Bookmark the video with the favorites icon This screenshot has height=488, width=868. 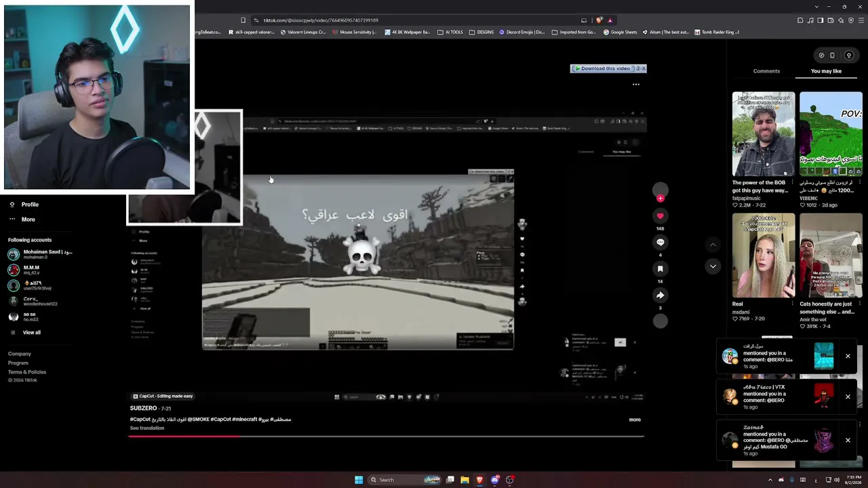pyautogui.click(x=660, y=268)
